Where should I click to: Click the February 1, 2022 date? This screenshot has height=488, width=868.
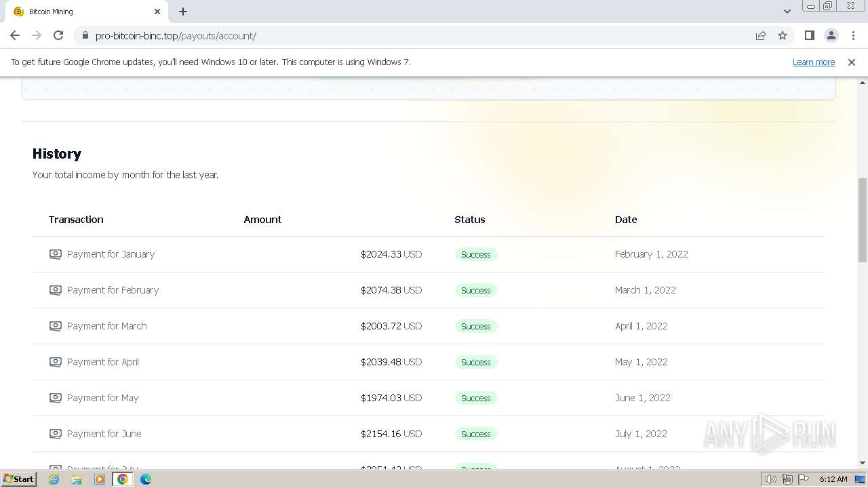[652, 254]
